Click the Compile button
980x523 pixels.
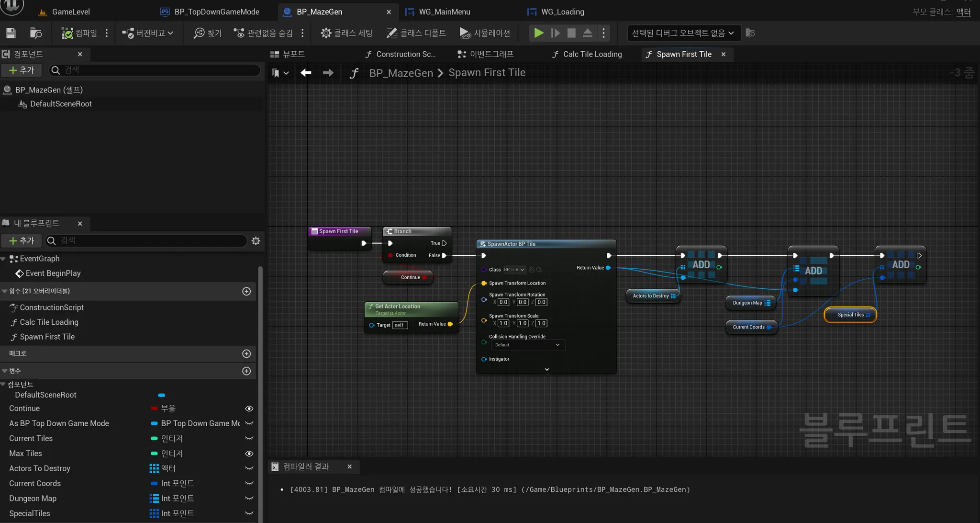(79, 33)
